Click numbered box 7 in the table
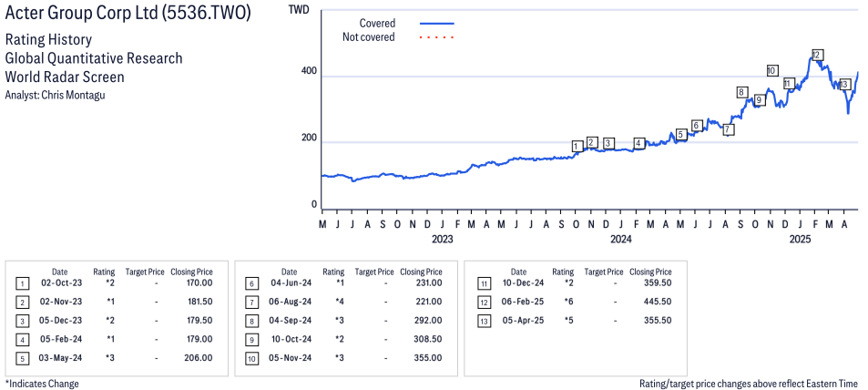The image size is (868, 390). [x=251, y=303]
